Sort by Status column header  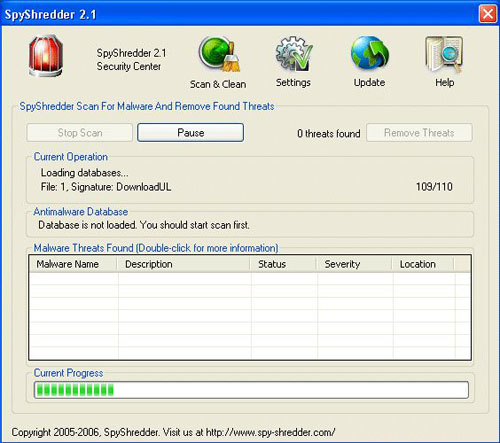[283, 264]
